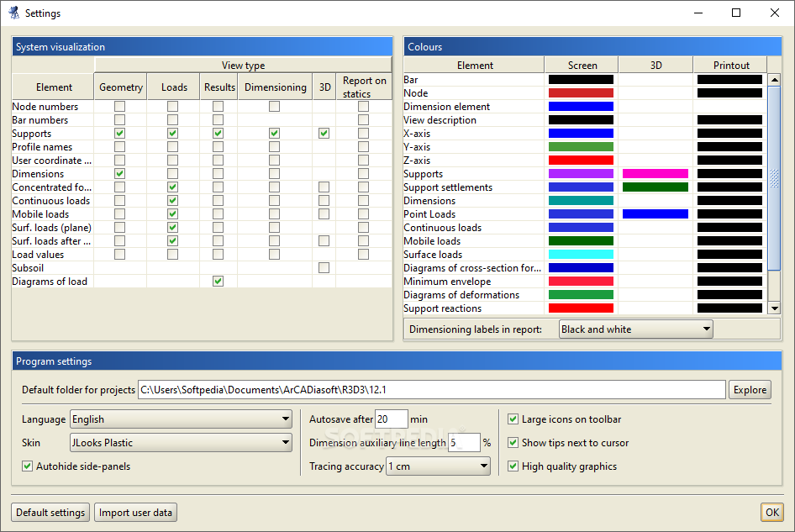Check Dimensions in Report on statics
This screenshot has height=532, width=795.
[364, 173]
